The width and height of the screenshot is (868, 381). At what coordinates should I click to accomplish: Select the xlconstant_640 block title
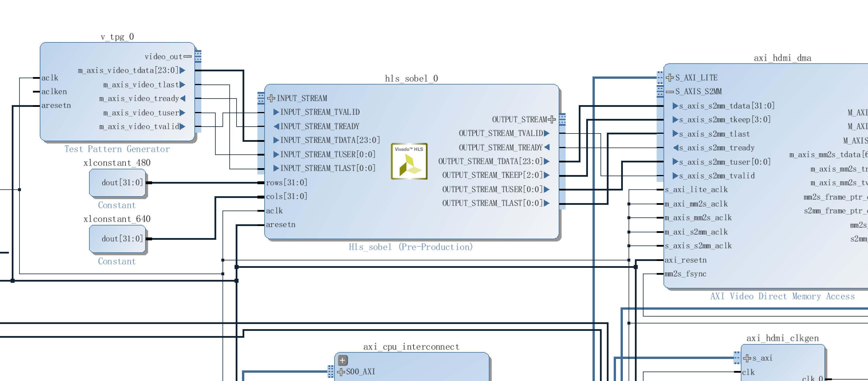pos(117,219)
